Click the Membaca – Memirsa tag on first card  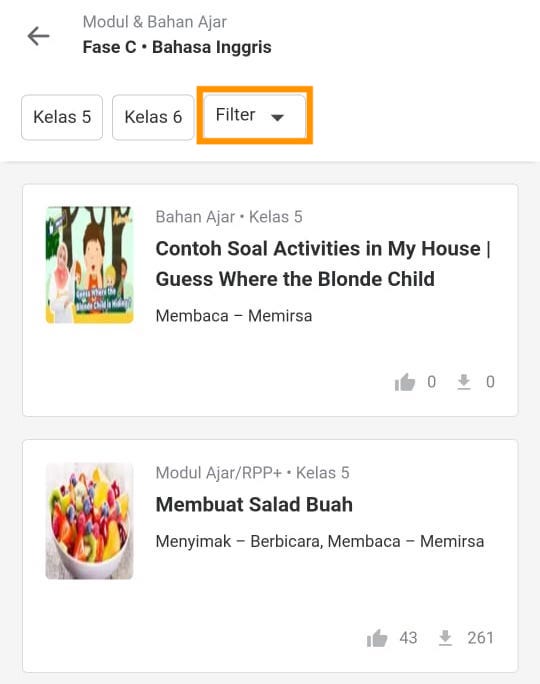(234, 316)
